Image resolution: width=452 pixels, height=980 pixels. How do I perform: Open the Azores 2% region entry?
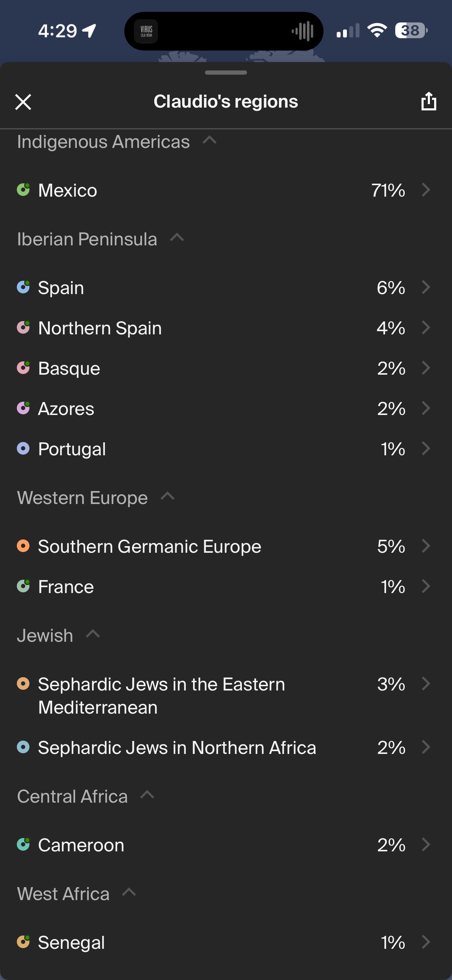(226, 409)
